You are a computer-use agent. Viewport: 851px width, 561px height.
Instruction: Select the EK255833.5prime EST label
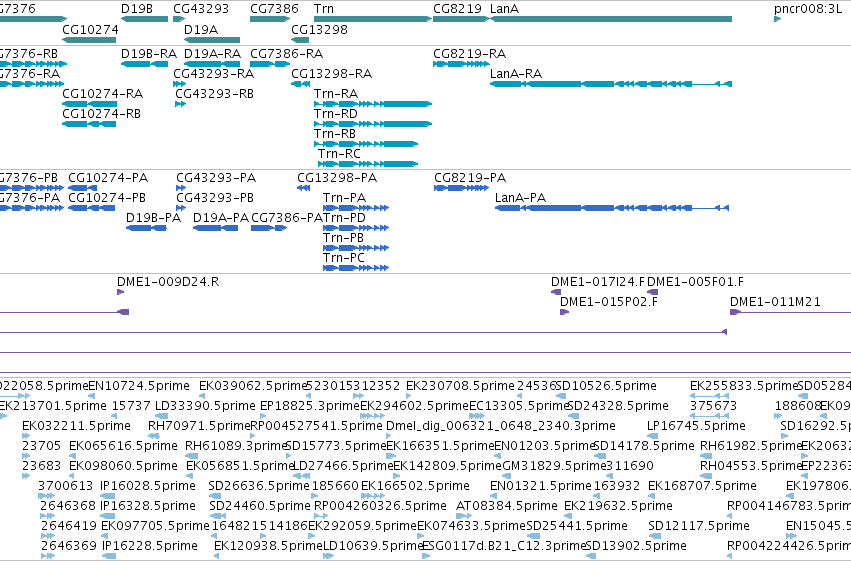tap(744, 386)
